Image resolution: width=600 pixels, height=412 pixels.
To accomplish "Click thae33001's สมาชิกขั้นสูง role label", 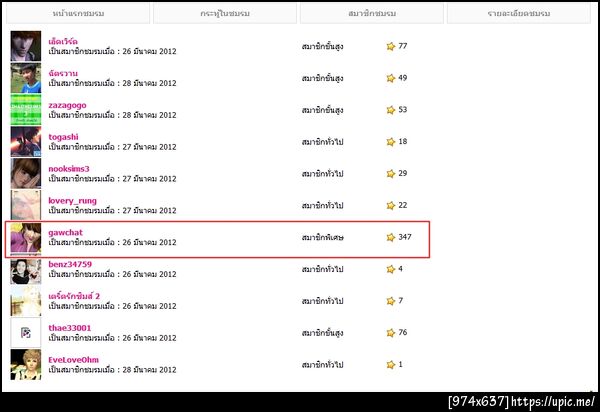I will point(322,333).
